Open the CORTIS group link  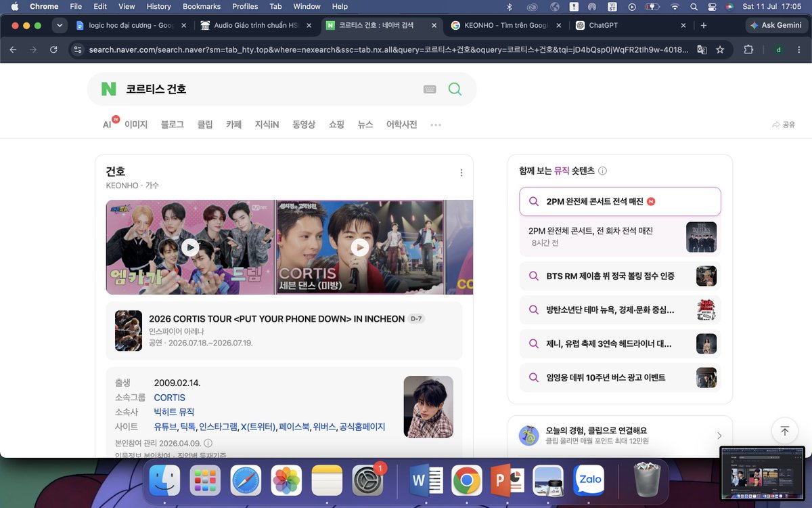tap(169, 398)
